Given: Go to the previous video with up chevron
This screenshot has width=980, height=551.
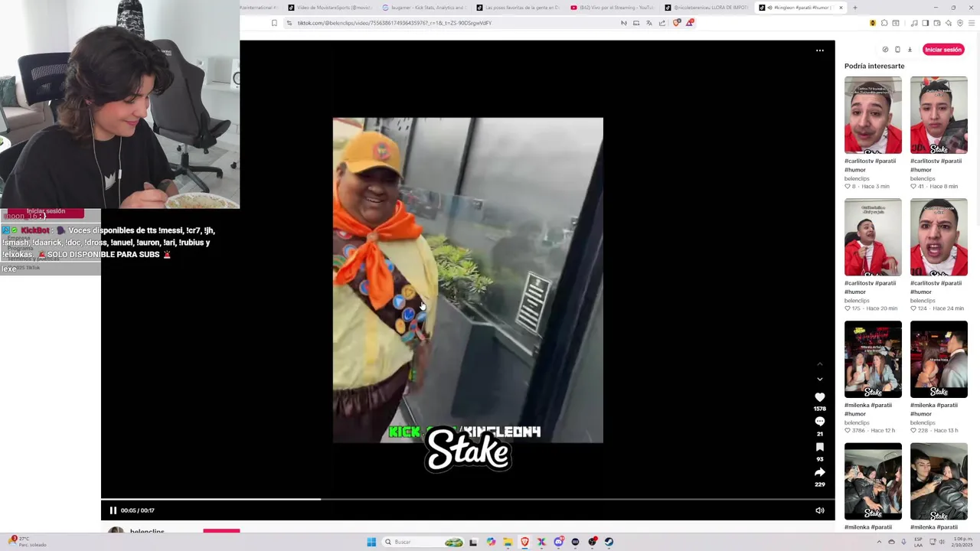Looking at the screenshot, I should pyautogui.click(x=819, y=364).
